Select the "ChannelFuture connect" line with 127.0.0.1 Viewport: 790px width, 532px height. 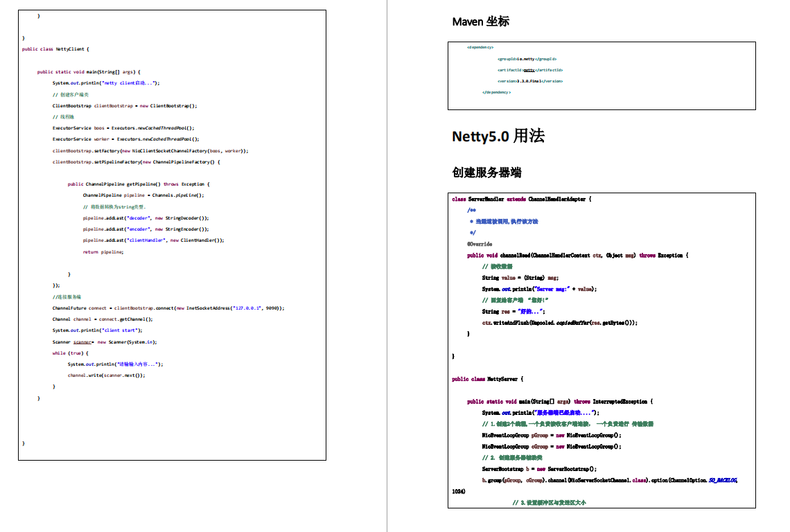point(168,308)
